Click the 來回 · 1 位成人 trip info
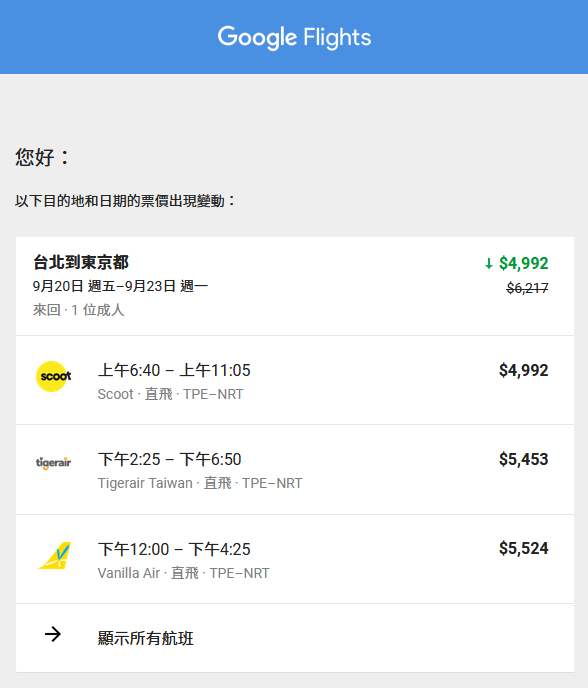This screenshot has width=588, height=688. 79,310
